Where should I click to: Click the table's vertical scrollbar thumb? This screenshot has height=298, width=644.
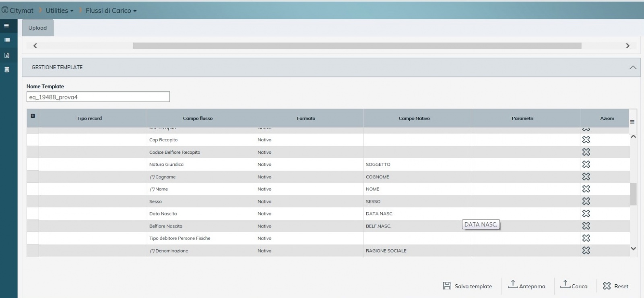click(633, 194)
